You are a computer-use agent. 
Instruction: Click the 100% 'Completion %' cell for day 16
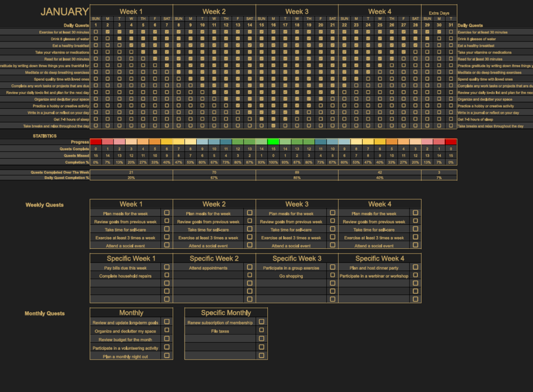[273, 162]
